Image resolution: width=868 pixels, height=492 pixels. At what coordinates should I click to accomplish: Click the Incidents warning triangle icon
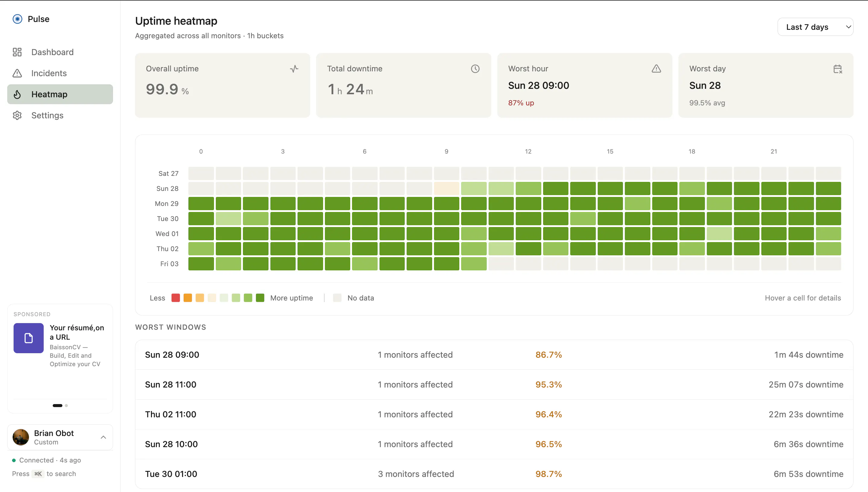(x=17, y=73)
